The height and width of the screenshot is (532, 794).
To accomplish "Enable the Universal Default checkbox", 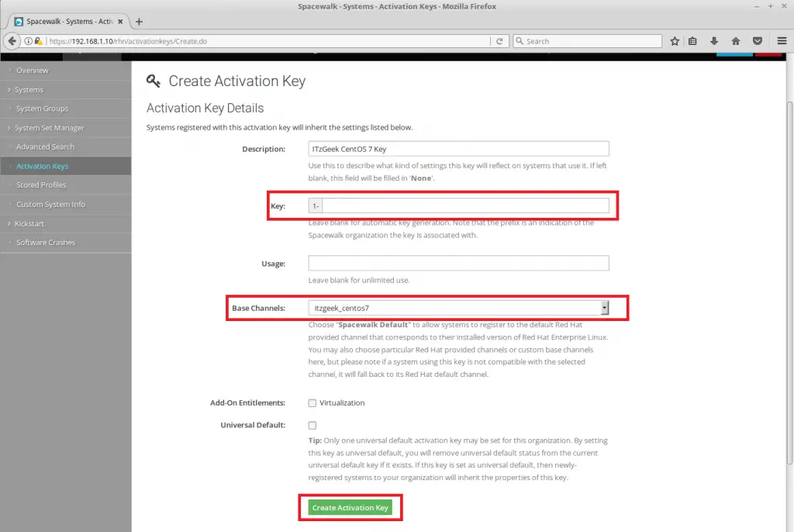I will [312, 425].
